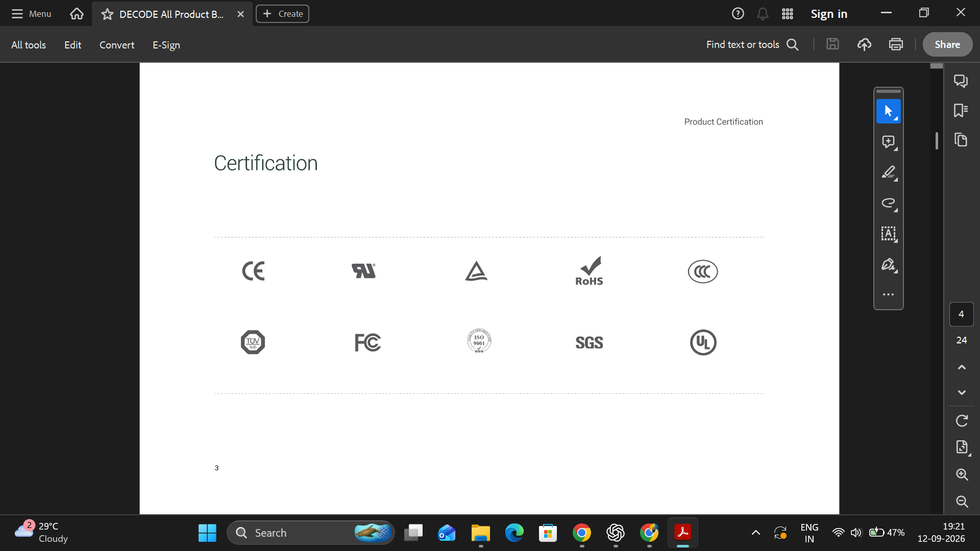Screen dimensions: 980x551
Task: Click the Create button
Action: tap(282, 14)
